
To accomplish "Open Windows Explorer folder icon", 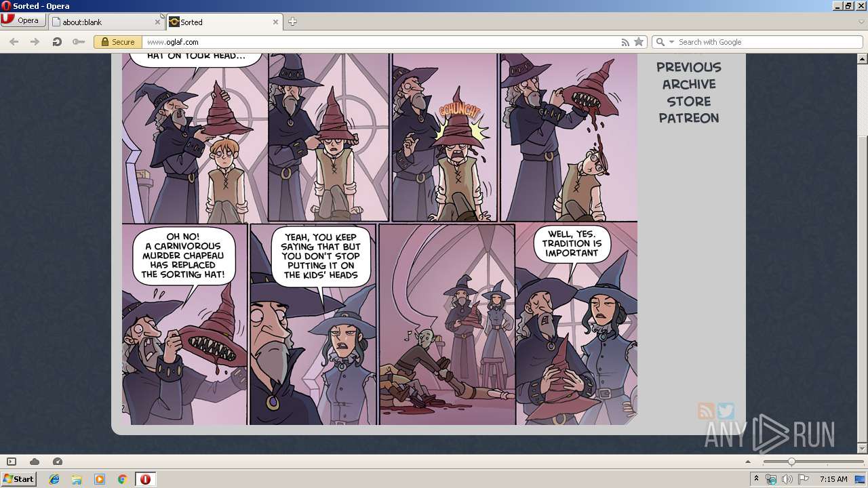I will [x=77, y=479].
